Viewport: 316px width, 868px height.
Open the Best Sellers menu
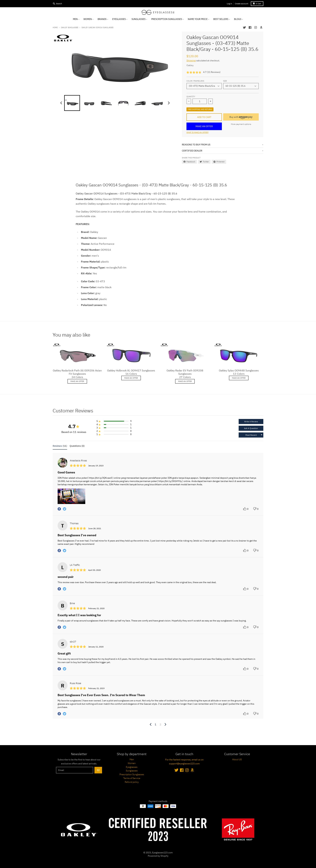tap(222, 19)
